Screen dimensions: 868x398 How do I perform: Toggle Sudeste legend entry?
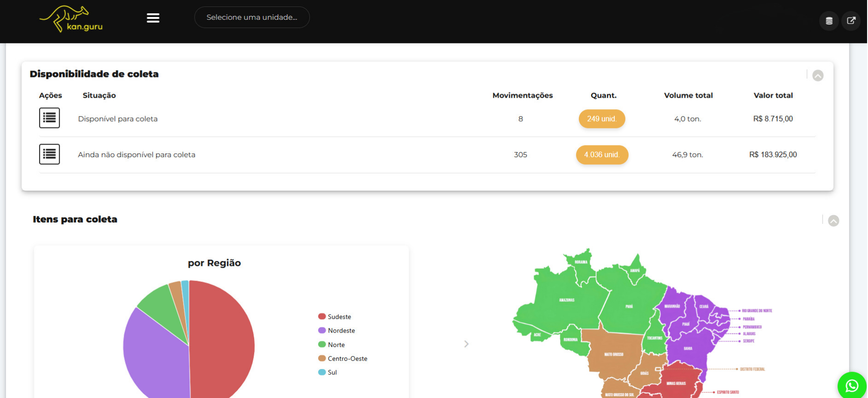pyautogui.click(x=335, y=316)
